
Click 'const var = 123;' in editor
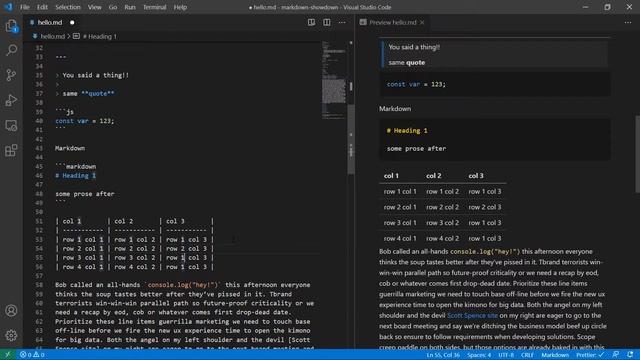pos(84,121)
